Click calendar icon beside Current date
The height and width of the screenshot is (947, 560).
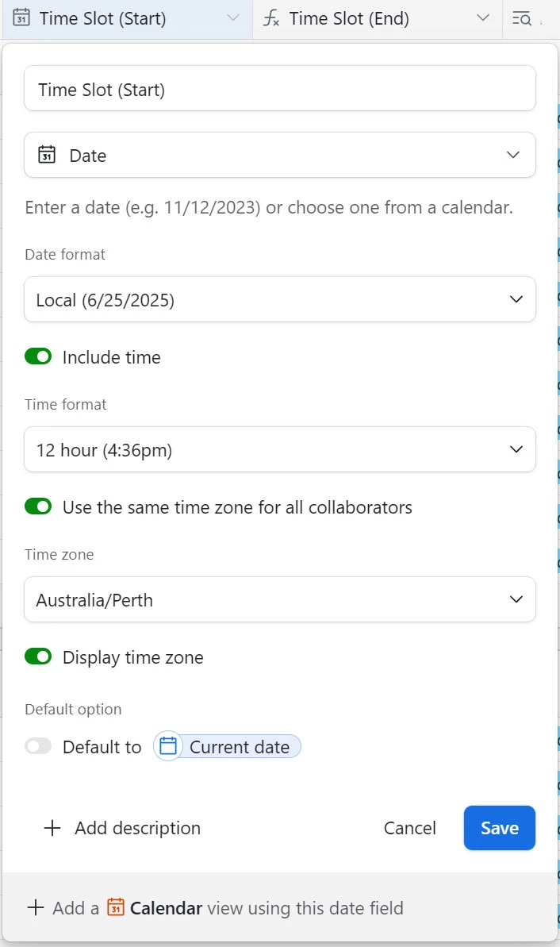pyautogui.click(x=168, y=746)
